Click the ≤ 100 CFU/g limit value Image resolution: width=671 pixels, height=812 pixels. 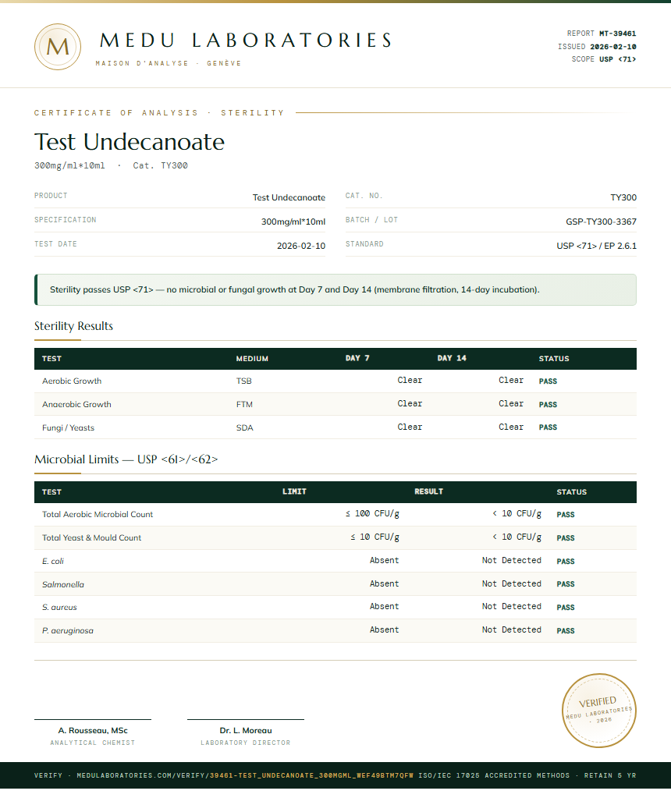(x=372, y=514)
